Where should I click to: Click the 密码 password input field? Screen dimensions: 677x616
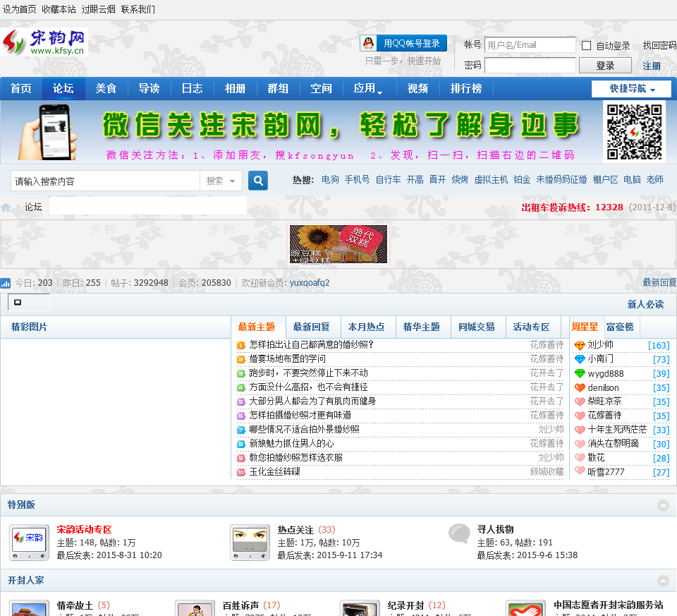[530, 65]
